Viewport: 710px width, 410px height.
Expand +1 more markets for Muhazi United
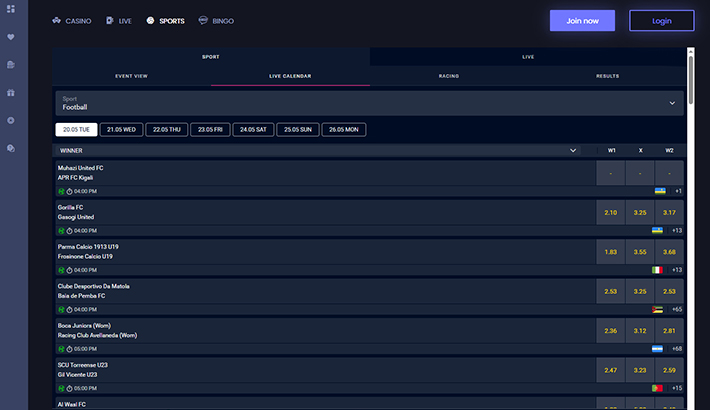coord(678,191)
